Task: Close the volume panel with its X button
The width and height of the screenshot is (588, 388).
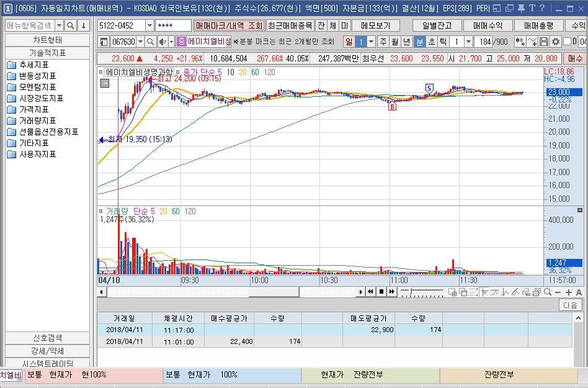Action: pos(580,210)
